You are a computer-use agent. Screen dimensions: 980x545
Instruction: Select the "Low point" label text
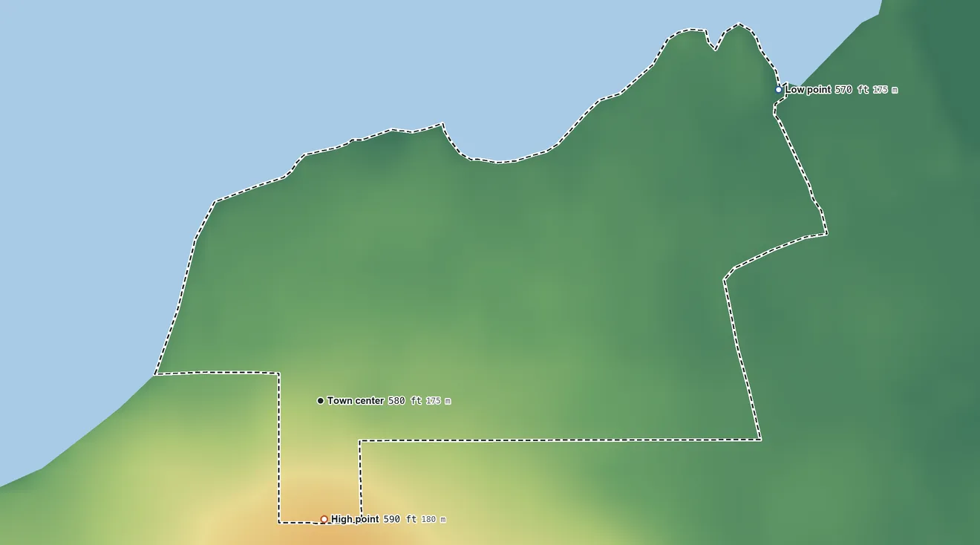808,90
